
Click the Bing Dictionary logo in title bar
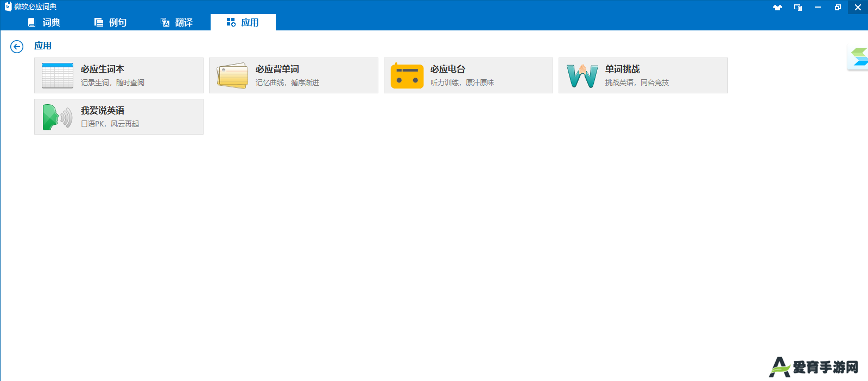pyautogui.click(x=8, y=7)
